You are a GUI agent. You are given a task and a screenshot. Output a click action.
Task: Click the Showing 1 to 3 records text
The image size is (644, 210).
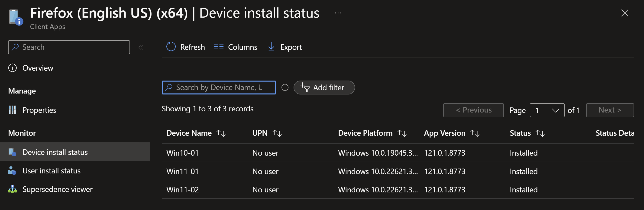[x=207, y=109]
